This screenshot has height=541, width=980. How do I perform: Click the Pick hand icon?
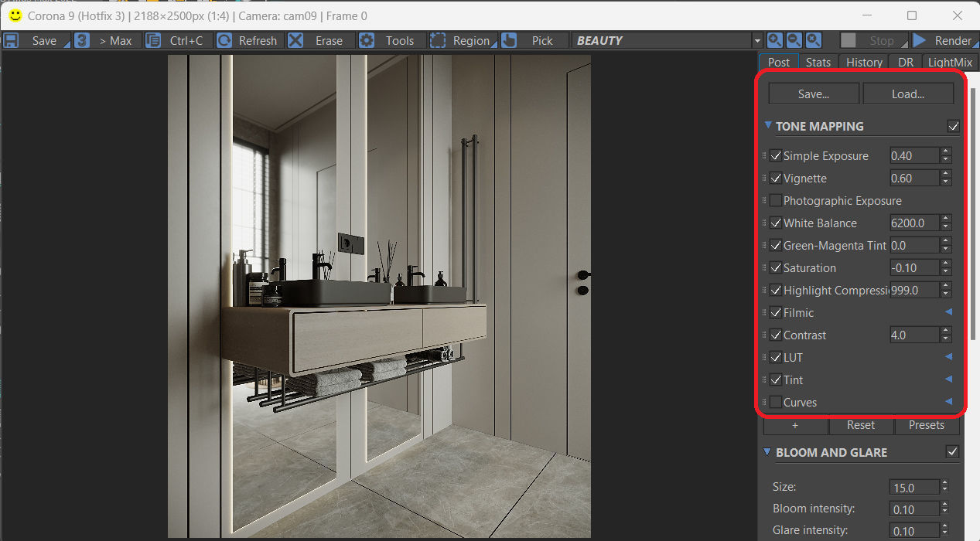point(509,41)
